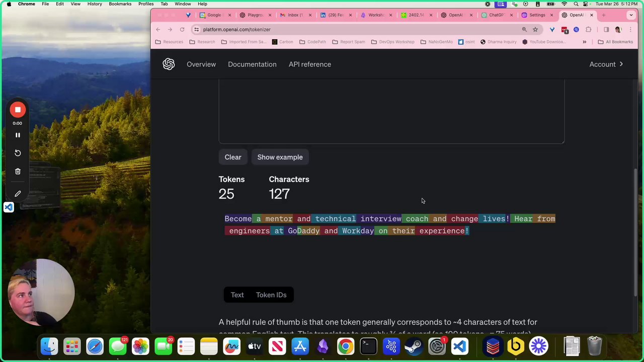The width and height of the screenshot is (644, 362).
Task: Open System Settings from the Dock
Action: [437, 346]
